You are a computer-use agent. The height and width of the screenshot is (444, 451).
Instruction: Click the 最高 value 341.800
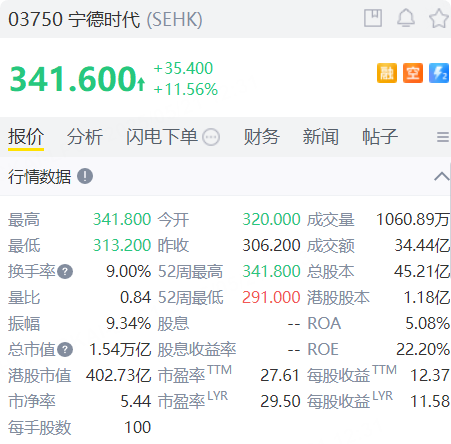click(122, 220)
